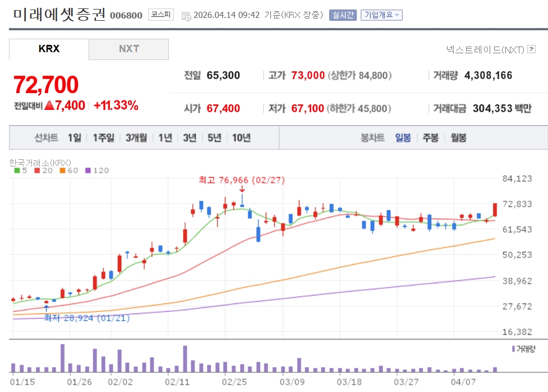The height and width of the screenshot is (392, 548).
Task: Click the previous close value 65,300
Action: pos(223,76)
